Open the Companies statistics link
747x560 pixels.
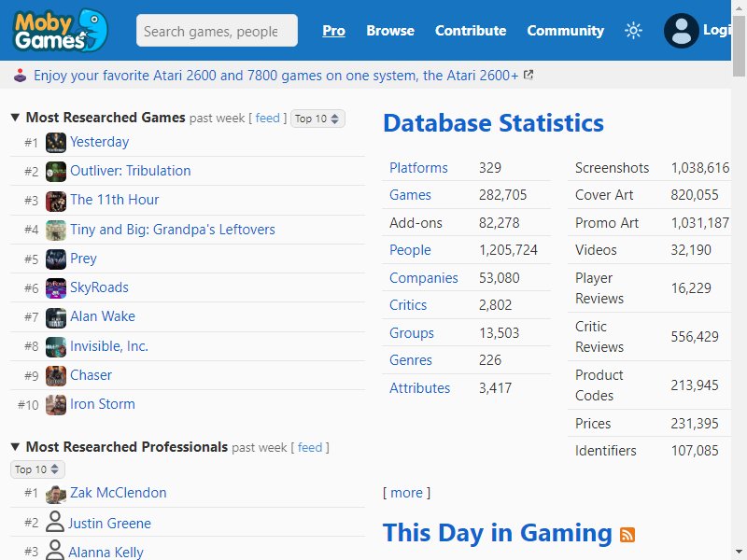424,277
